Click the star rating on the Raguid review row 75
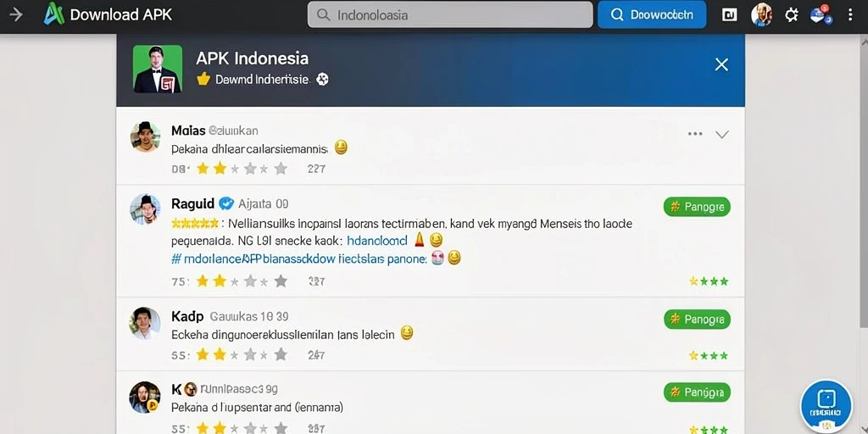Screen dimensions: 868x434 [x=242, y=281]
